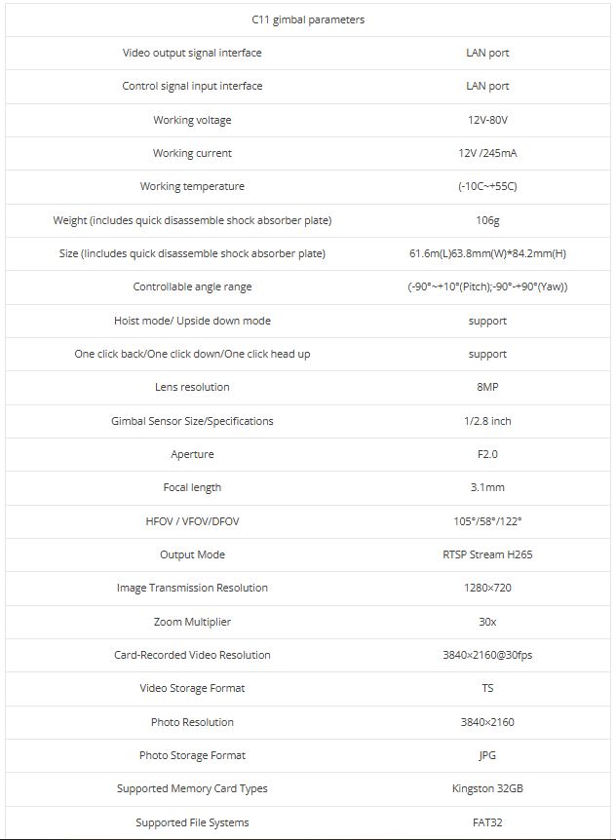Select the "RTSP Stream H265" output mode value
The width and height of the screenshot is (616, 840).
click(x=487, y=554)
